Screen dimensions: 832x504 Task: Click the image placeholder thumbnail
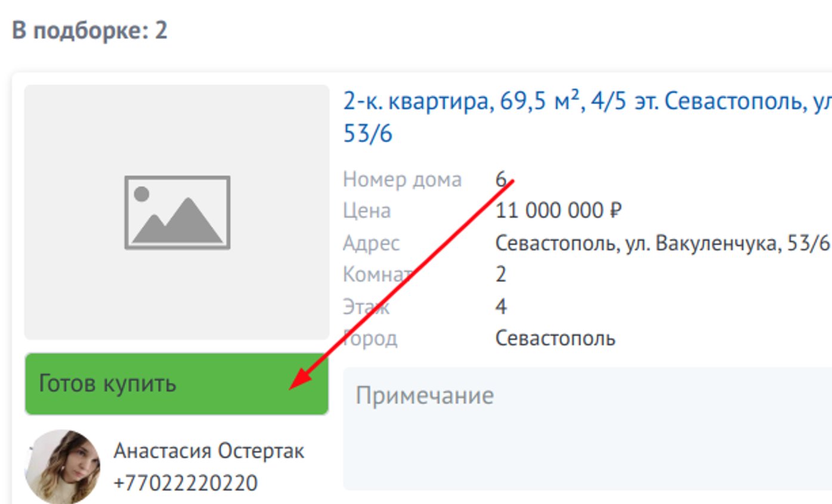pos(177,212)
